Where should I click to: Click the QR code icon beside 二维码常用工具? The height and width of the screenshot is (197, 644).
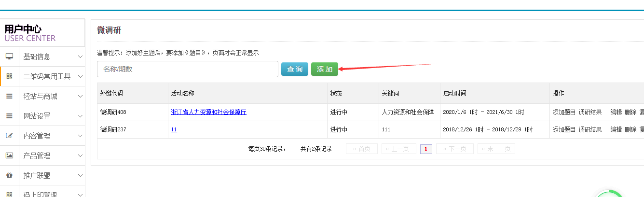9,76
